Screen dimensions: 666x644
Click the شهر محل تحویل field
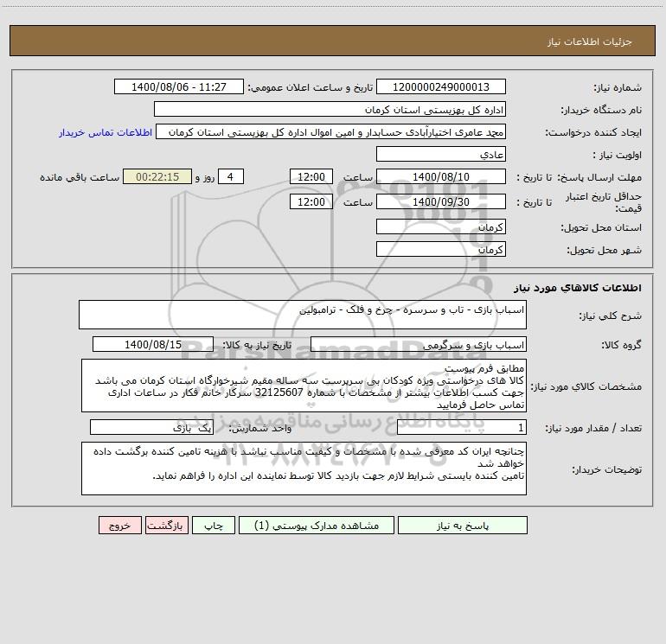click(x=441, y=249)
